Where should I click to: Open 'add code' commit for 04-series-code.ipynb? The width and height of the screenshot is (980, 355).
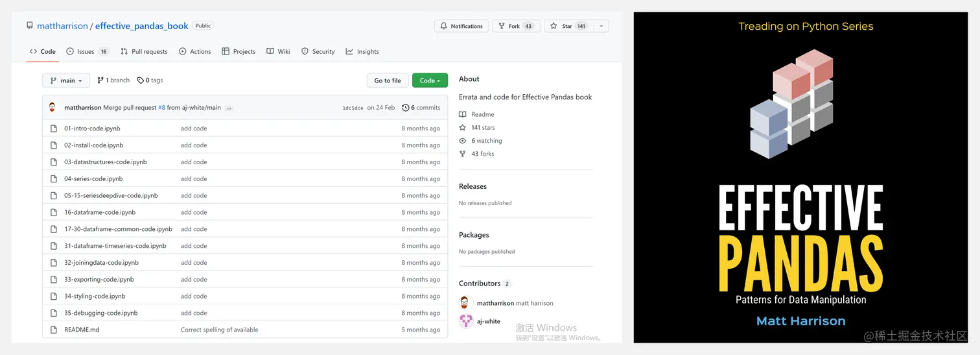[194, 178]
